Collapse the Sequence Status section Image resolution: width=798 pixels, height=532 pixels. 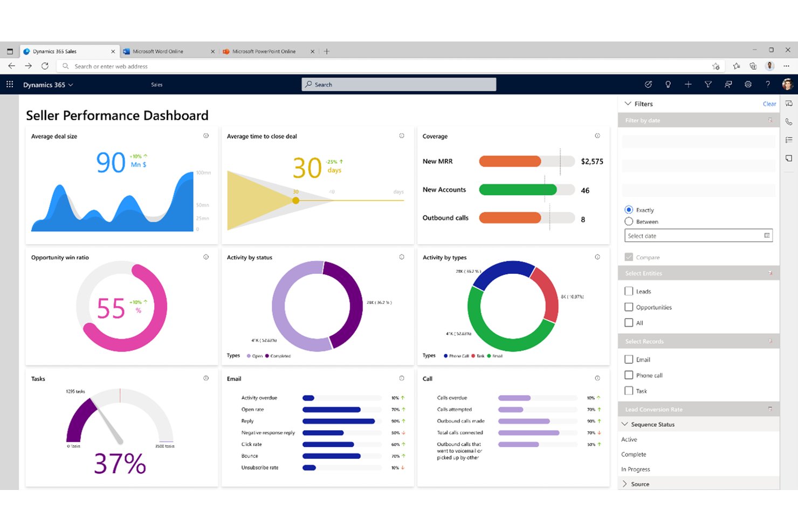(x=625, y=424)
